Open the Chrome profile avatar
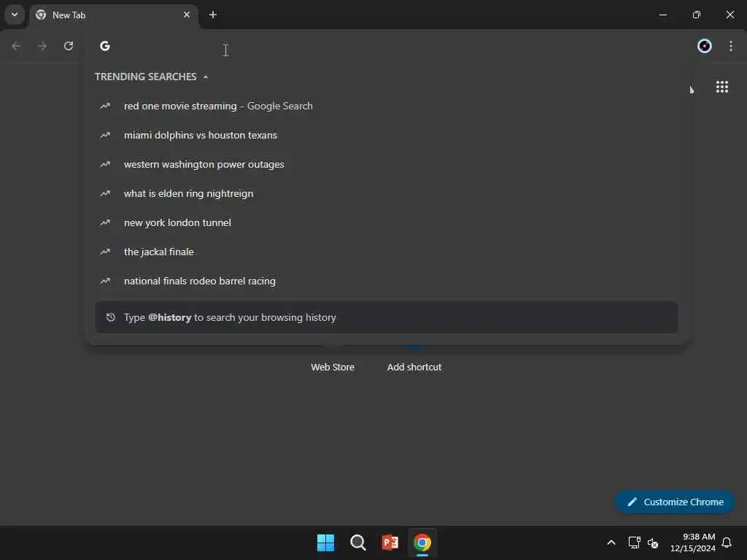This screenshot has height=560, width=747. (x=704, y=46)
